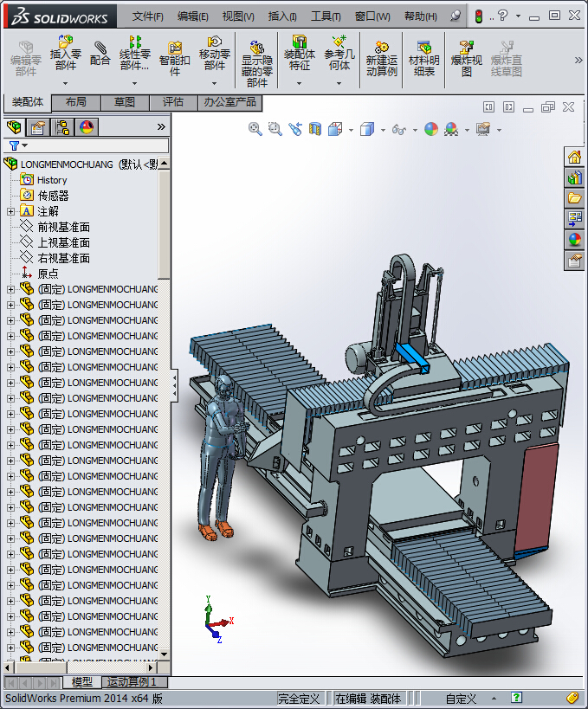Open the Smart Fasteners tool
588x709 pixels.
[174, 58]
